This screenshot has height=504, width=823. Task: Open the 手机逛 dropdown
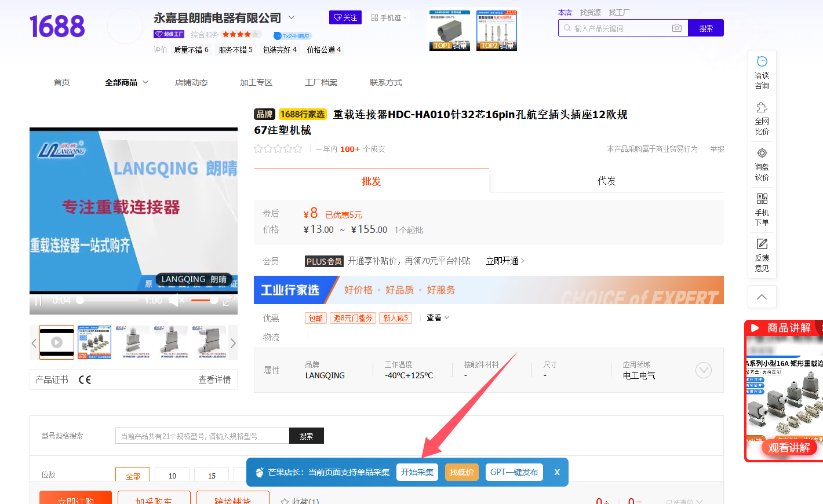pyautogui.click(x=389, y=17)
